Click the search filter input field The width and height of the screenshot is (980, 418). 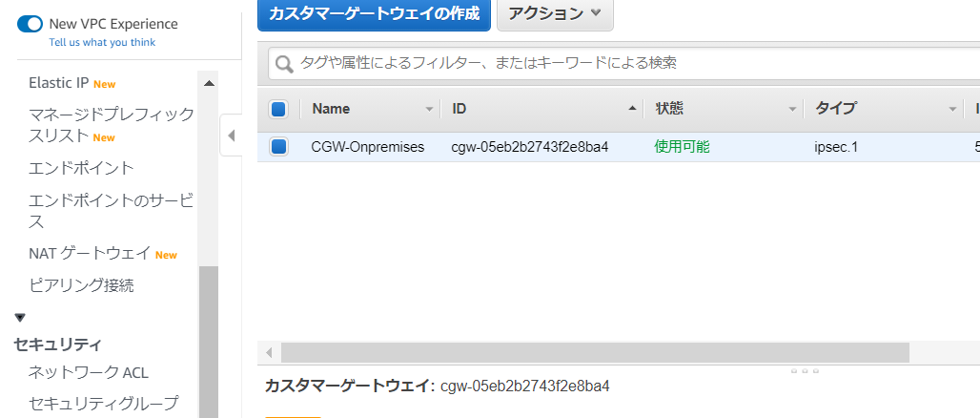[629, 64]
